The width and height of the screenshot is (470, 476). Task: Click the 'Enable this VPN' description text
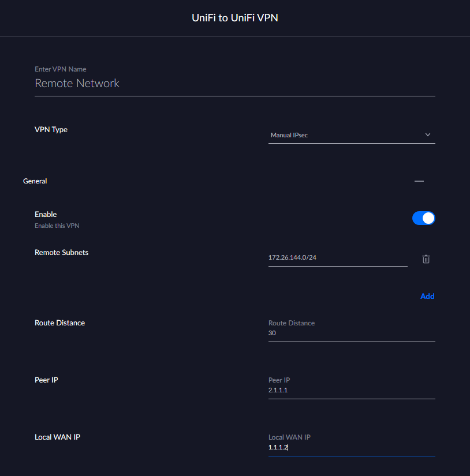57,226
